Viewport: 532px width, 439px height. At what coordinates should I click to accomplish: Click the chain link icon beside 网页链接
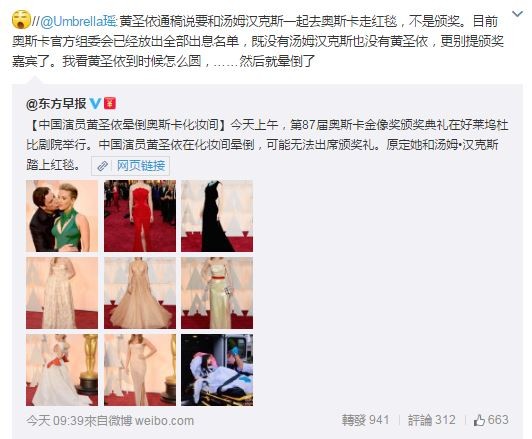[102, 166]
